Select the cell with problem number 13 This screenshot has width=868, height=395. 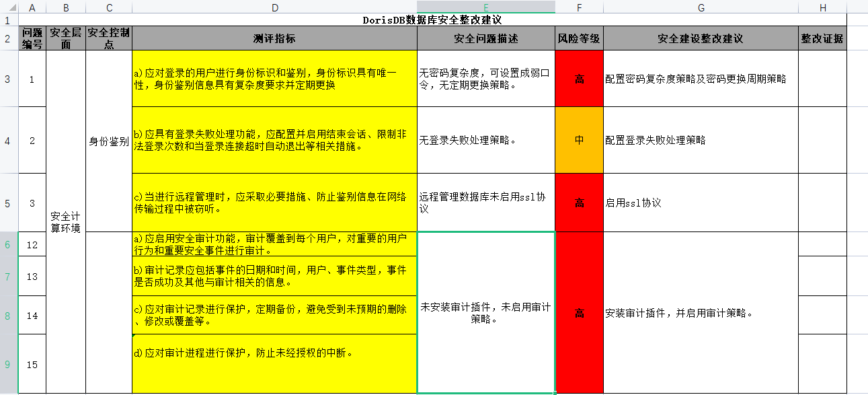tap(32, 277)
